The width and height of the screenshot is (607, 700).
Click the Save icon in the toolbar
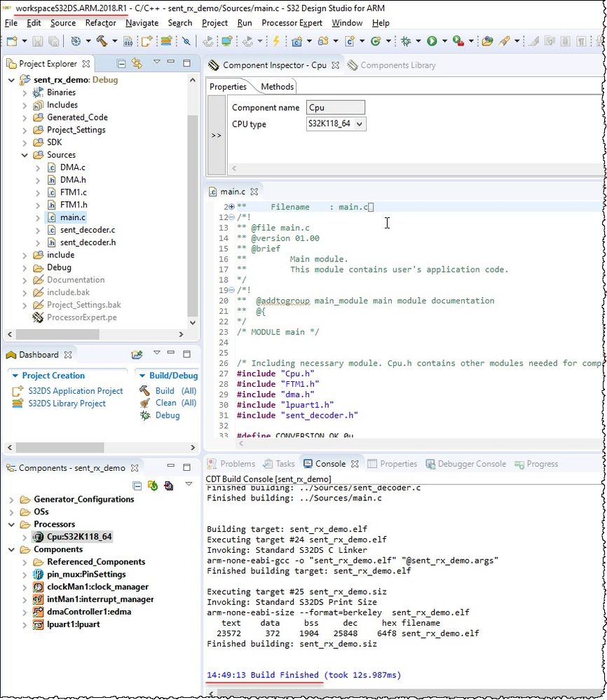pos(36,41)
